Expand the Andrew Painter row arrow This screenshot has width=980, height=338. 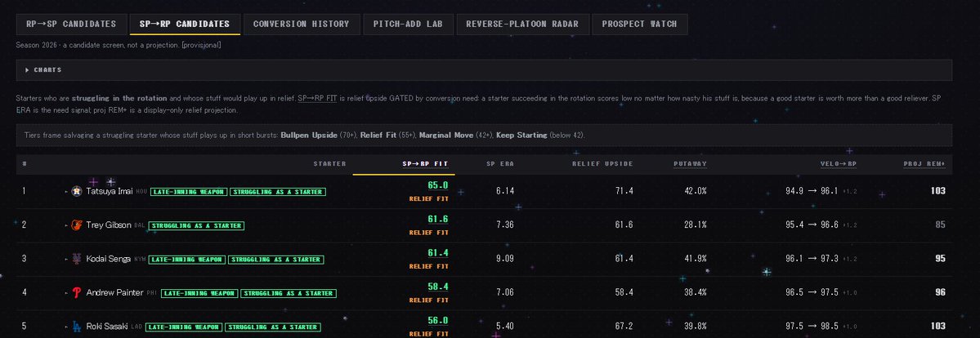66,292
